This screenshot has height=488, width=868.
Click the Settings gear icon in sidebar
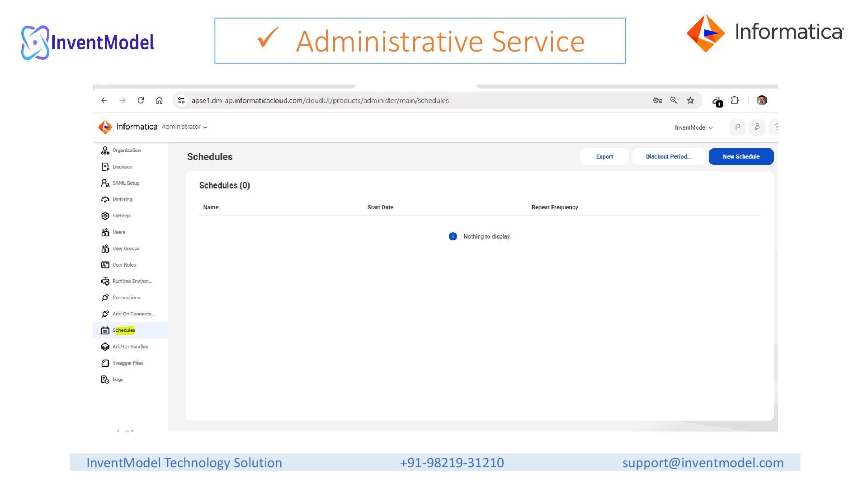[105, 216]
